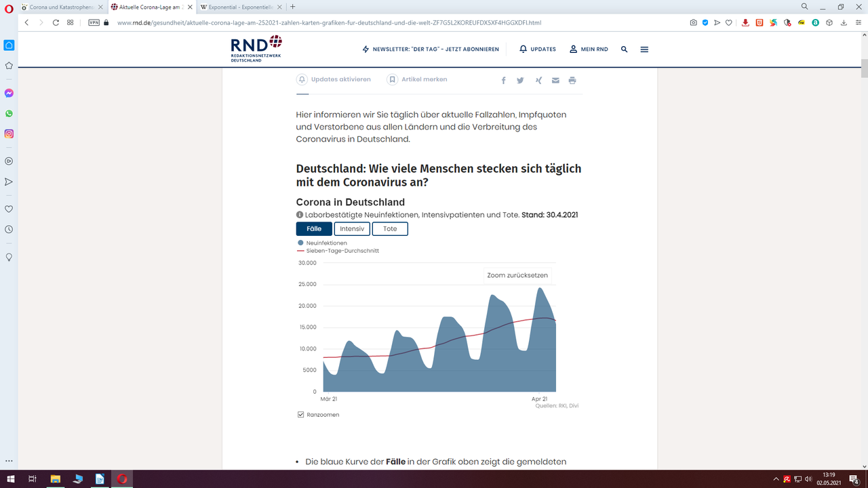Share the article on Twitter
This screenshot has width=868, height=488.
click(520, 80)
